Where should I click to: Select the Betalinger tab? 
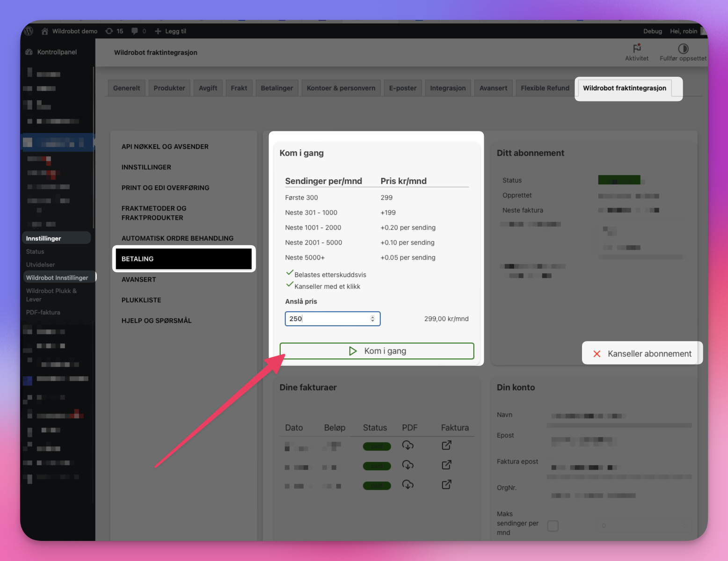[277, 88]
